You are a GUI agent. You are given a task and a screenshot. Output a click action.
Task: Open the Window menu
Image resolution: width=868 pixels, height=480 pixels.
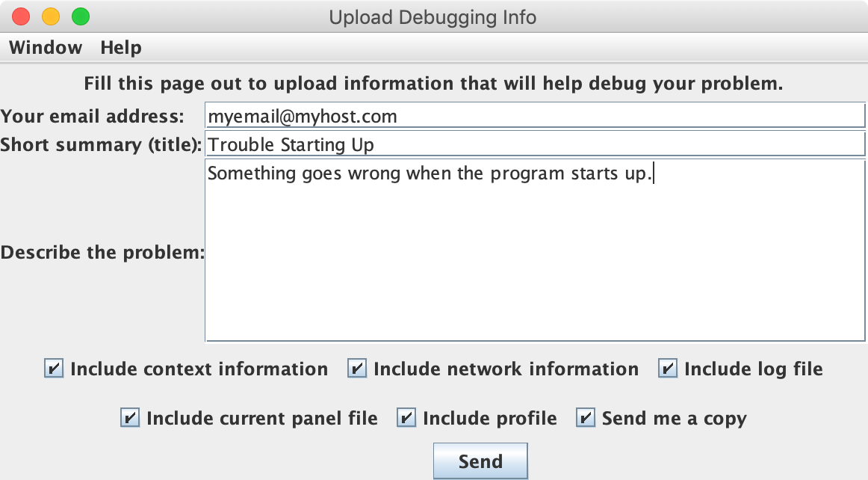(46, 48)
